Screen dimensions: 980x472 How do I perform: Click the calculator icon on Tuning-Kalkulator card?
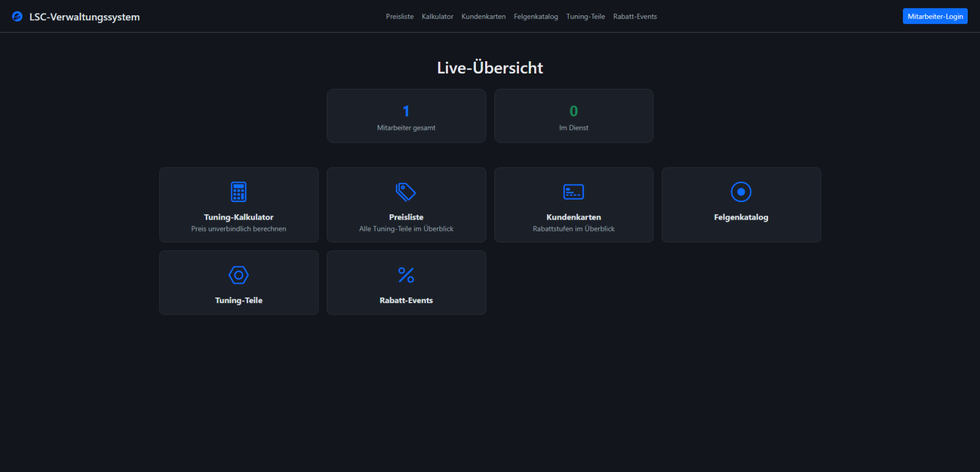pyautogui.click(x=239, y=192)
